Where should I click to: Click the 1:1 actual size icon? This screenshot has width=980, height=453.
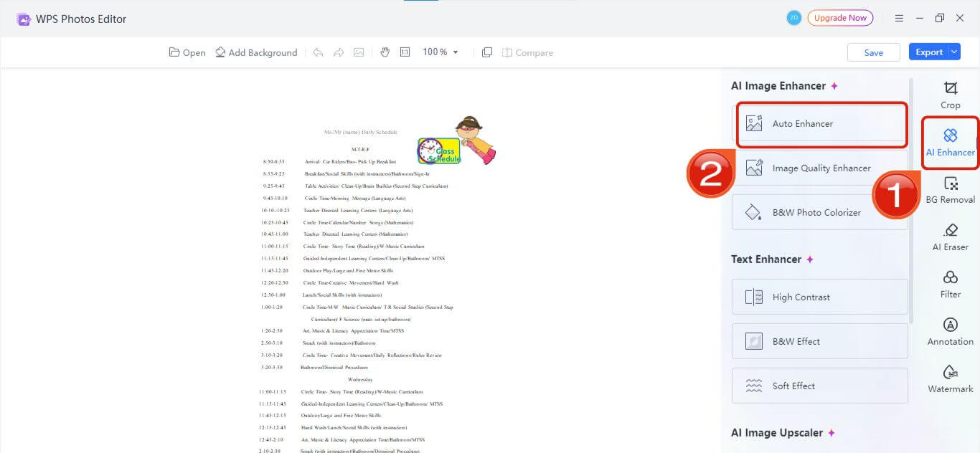pos(405,52)
